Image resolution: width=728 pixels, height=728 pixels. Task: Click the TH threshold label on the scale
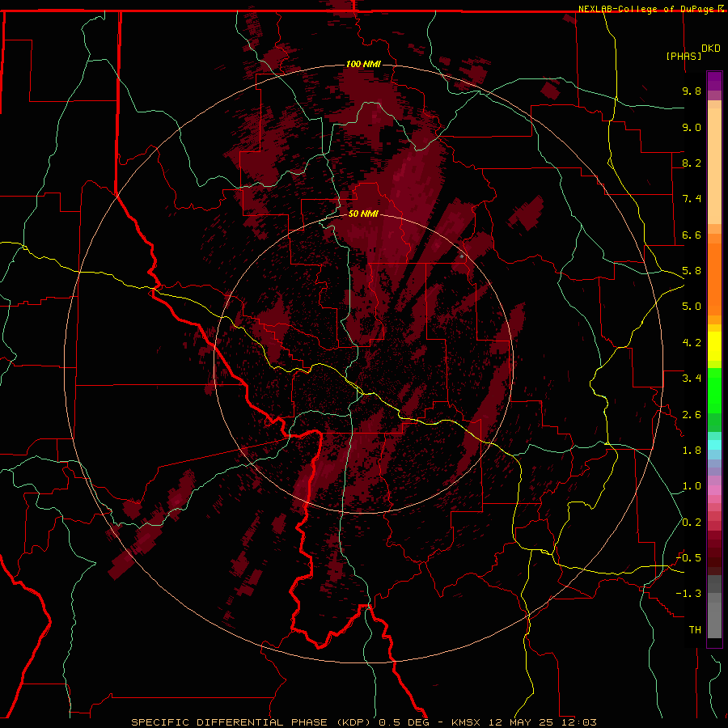pyautogui.click(x=695, y=630)
